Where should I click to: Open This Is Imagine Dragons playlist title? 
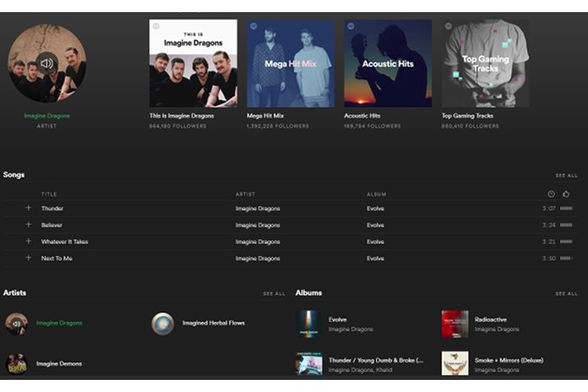182,116
